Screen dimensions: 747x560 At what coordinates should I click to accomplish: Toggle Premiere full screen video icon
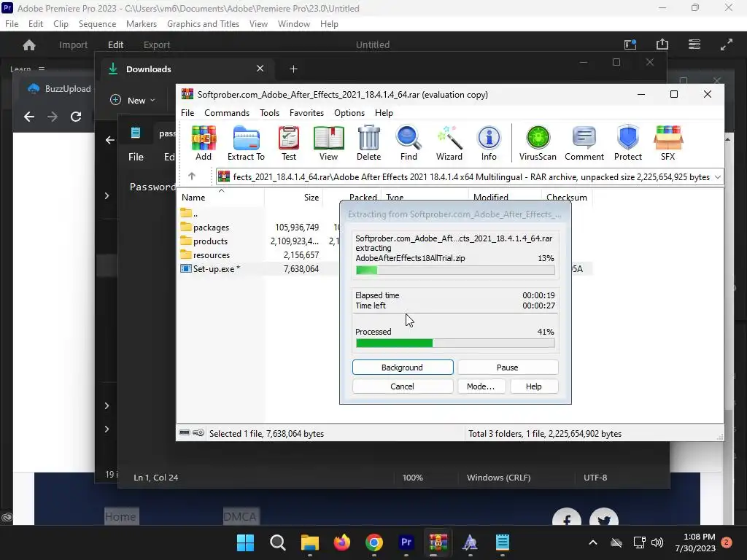click(727, 44)
